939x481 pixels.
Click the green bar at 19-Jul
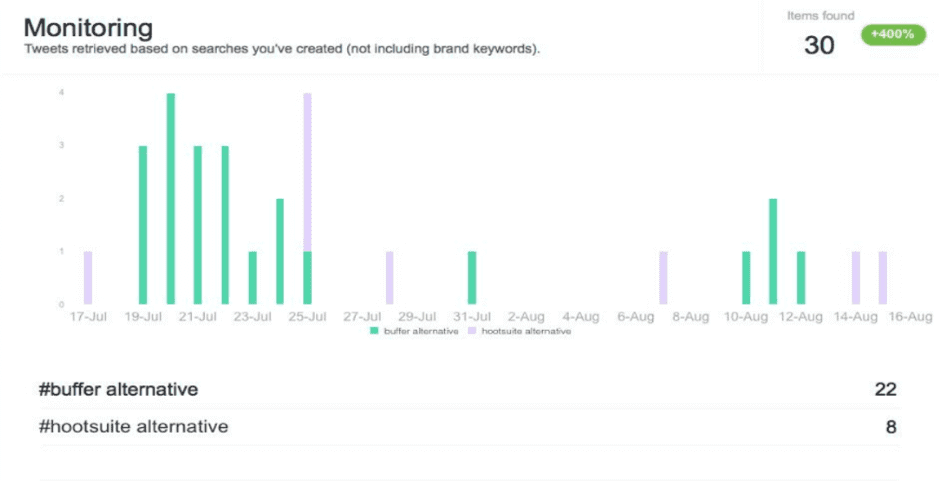(143, 225)
